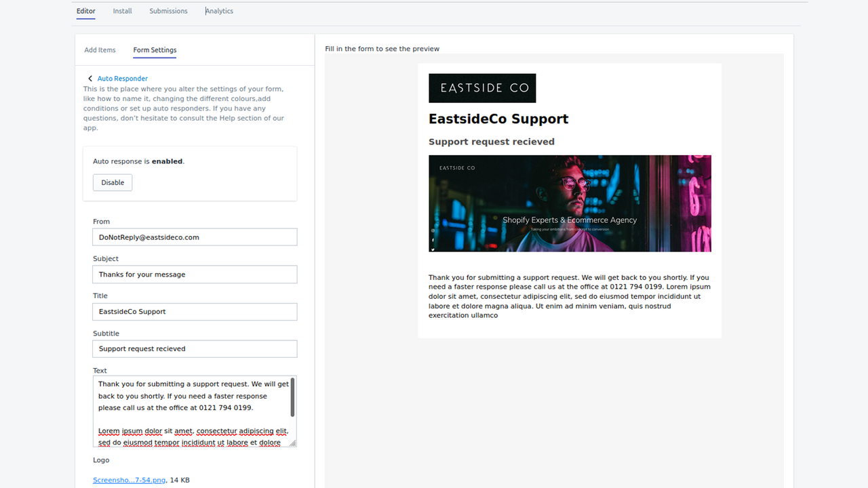This screenshot has height=488, width=868.
Task: Click the Shopify Experts banner image in preview
Action: pos(570,203)
